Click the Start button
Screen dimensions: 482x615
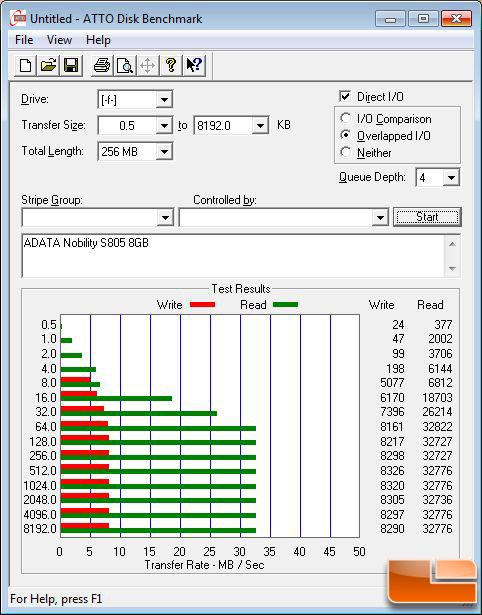(x=427, y=217)
